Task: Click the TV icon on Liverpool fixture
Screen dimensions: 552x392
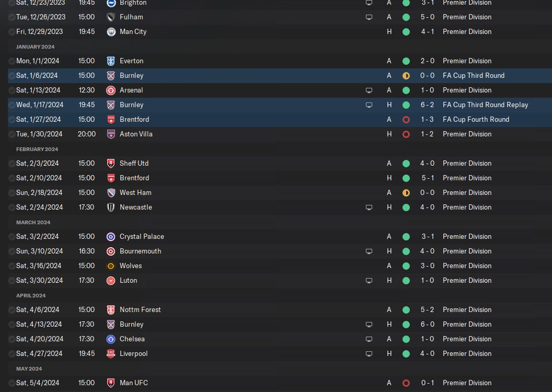Action: tap(369, 354)
